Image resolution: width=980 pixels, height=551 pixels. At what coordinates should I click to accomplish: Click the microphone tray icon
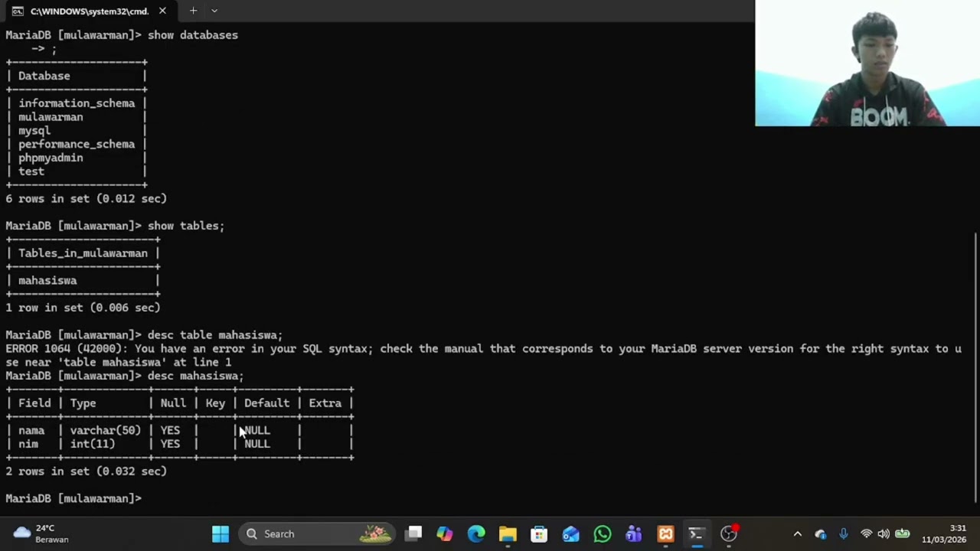pos(843,534)
